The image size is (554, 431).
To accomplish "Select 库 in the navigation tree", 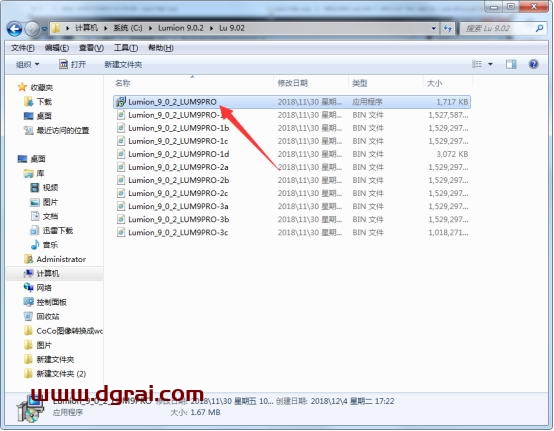I will click(x=40, y=173).
